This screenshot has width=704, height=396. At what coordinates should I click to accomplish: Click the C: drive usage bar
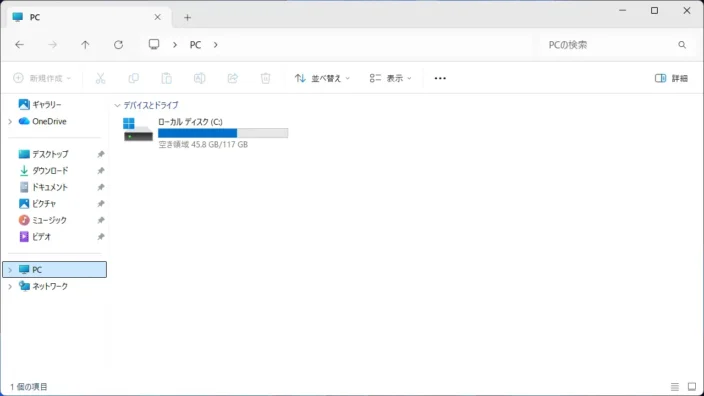point(223,133)
